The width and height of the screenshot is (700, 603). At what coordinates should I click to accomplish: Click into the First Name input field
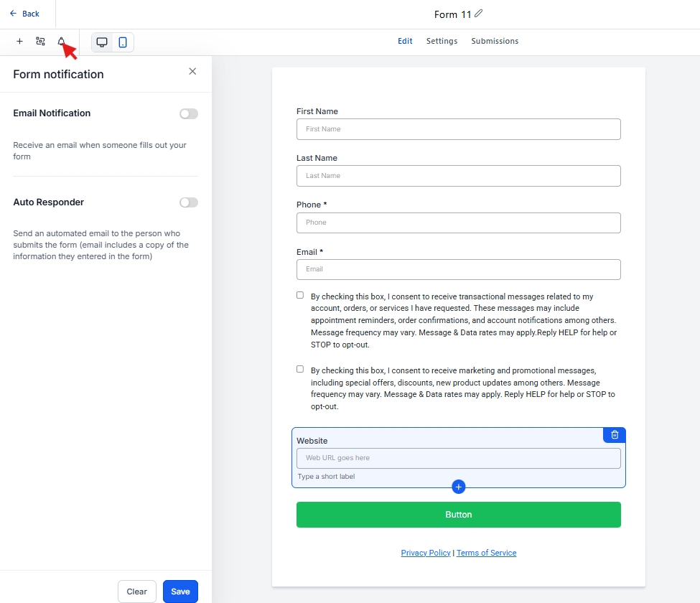click(x=458, y=129)
